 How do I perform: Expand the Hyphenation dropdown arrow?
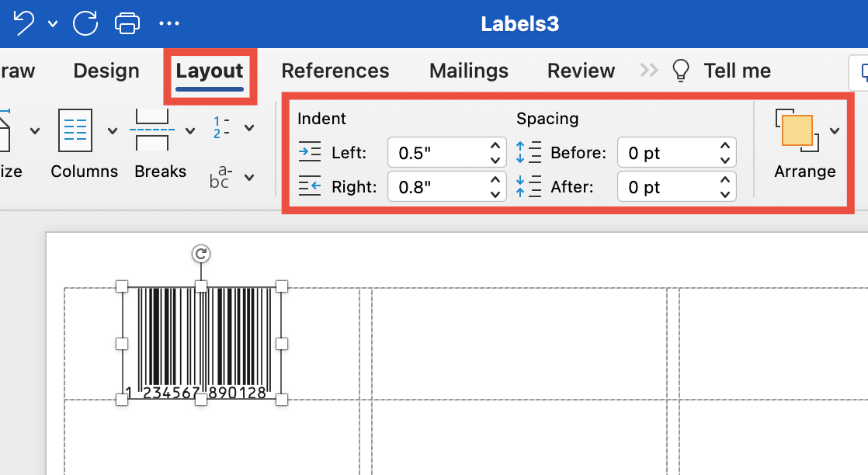(249, 178)
